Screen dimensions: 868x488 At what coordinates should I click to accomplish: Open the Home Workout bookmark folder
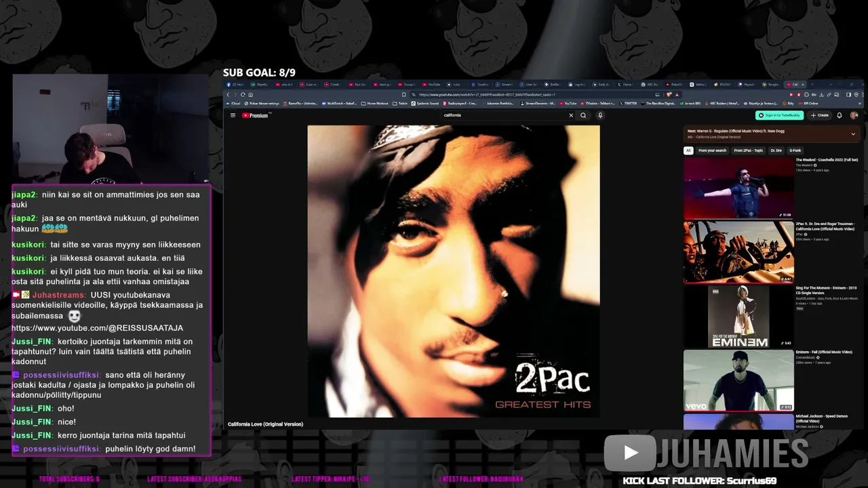376,104
